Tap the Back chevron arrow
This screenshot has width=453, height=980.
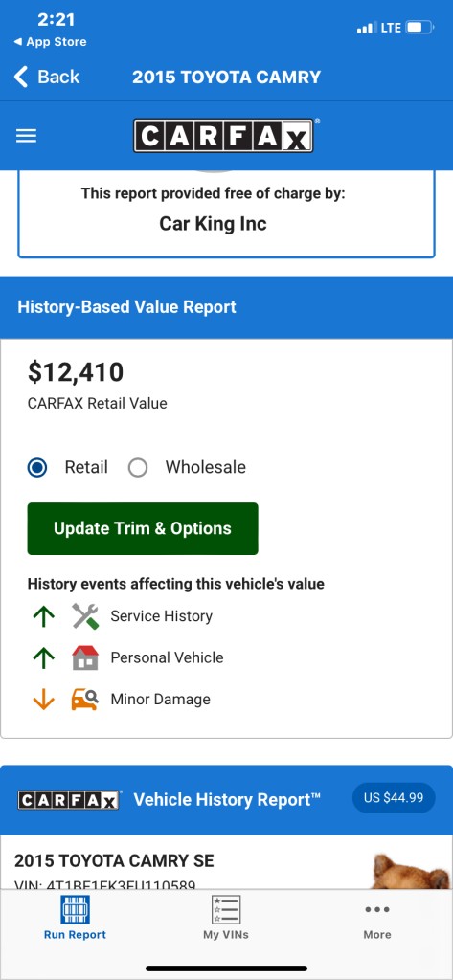click(21, 77)
